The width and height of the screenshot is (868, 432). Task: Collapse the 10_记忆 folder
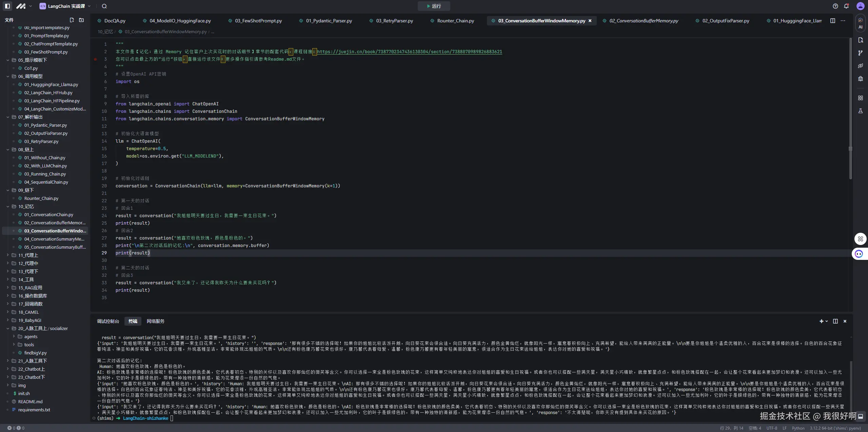(x=8, y=206)
